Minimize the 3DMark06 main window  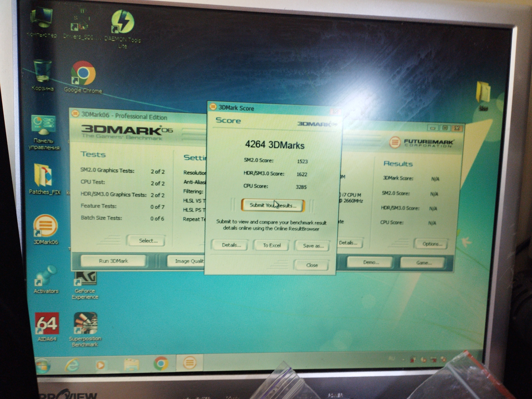pos(433,128)
